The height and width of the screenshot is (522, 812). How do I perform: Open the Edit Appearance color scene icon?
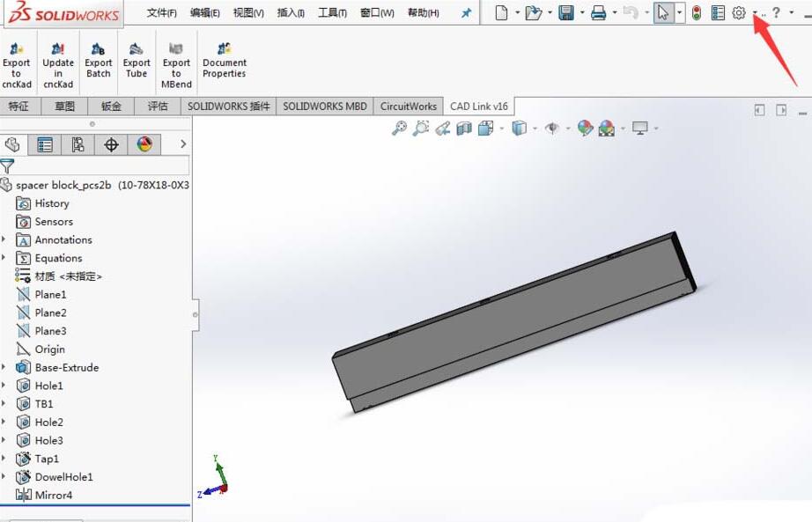585,128
